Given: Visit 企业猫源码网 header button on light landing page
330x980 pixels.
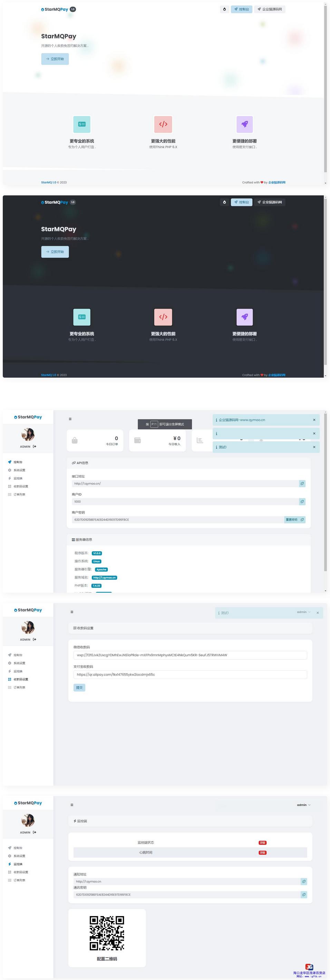Looking at the screenshot, I should (x=270, y=9).
